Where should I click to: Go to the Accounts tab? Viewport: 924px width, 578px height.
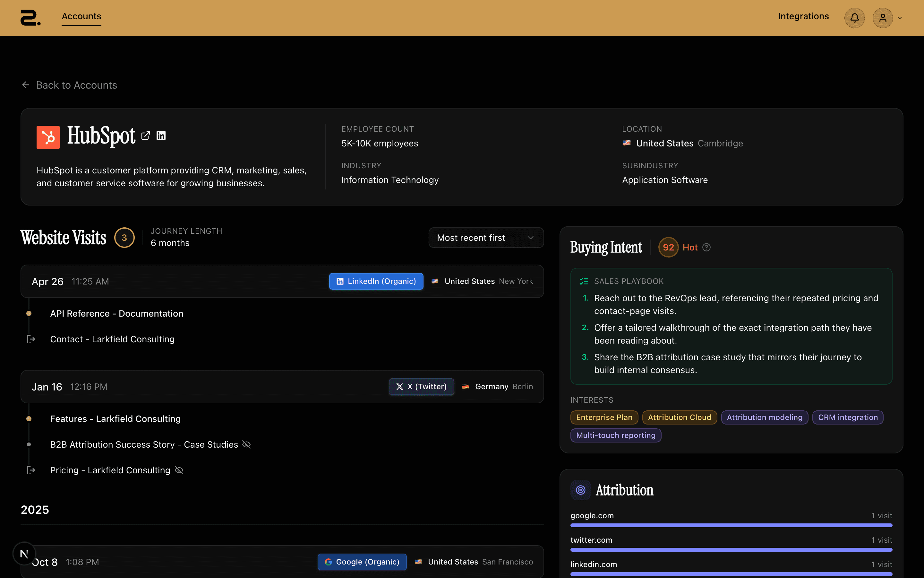pyautogui.click(x=81, y=16)
